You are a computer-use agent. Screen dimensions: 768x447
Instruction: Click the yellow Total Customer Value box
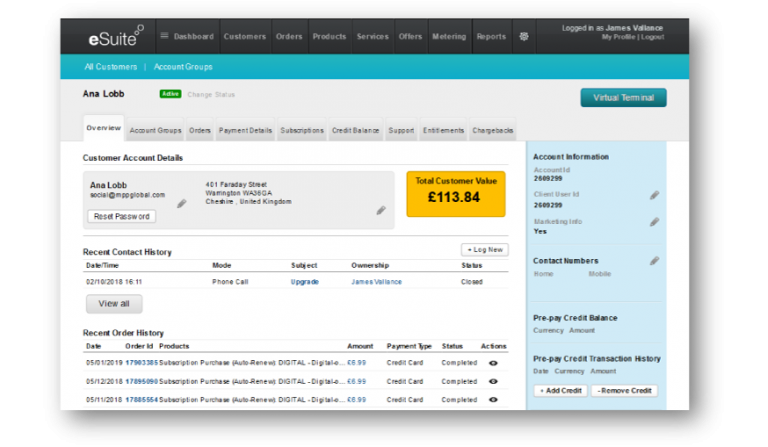point(455,193)
